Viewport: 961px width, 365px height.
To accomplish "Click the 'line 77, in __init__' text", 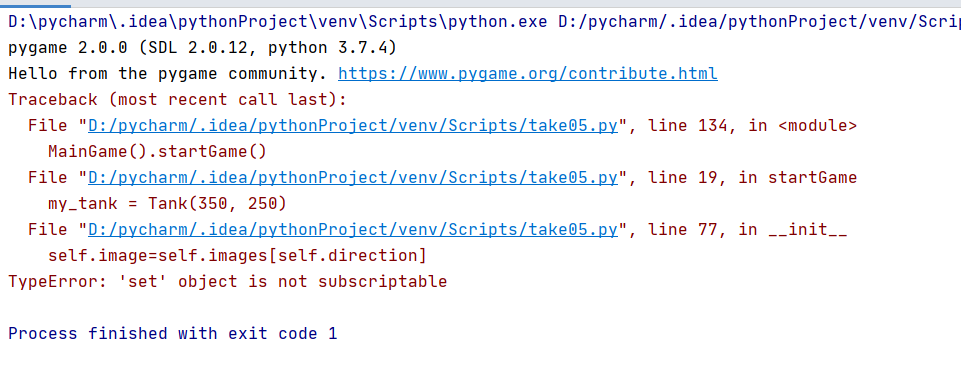I will coord(748,230).
